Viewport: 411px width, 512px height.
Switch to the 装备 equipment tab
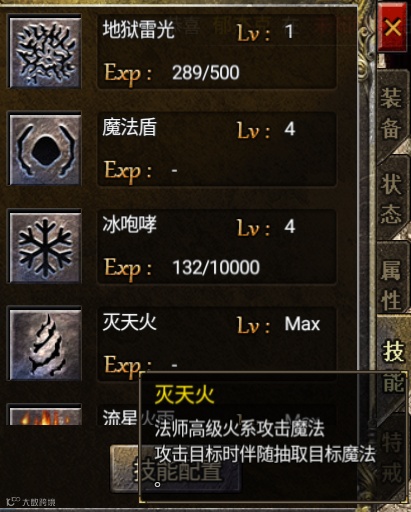click(391, 113)
